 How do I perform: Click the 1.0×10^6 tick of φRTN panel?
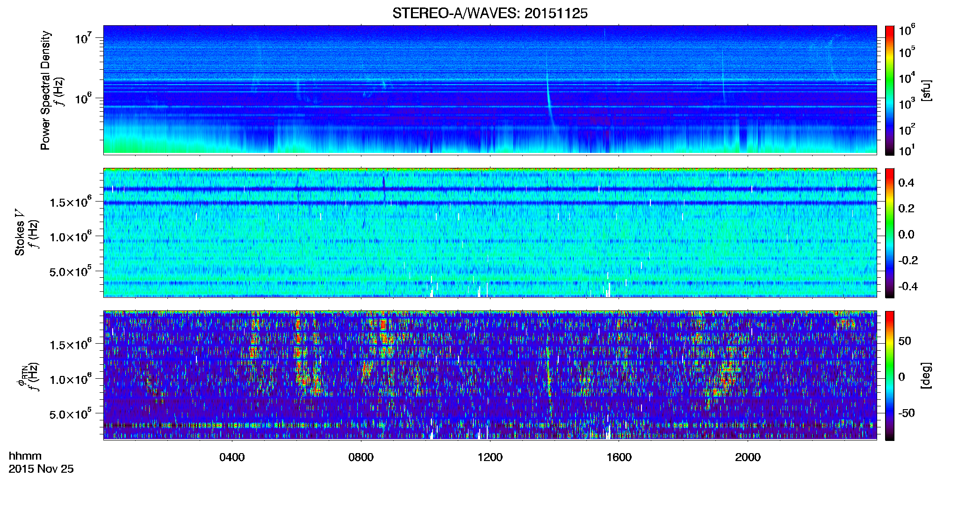71,379
